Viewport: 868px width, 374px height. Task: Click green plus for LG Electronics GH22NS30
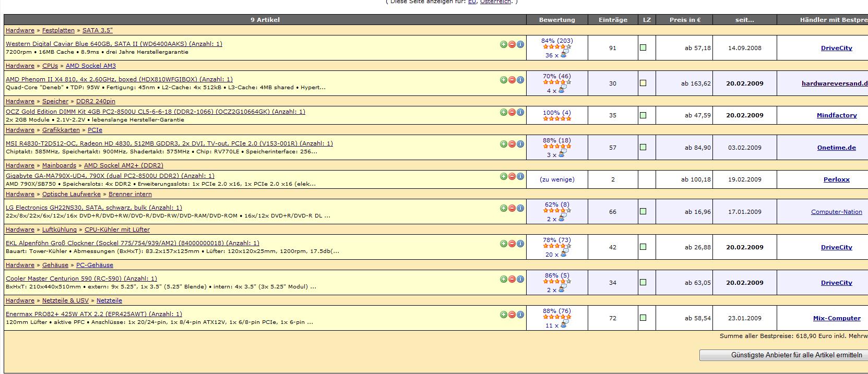tap(504, 208)
